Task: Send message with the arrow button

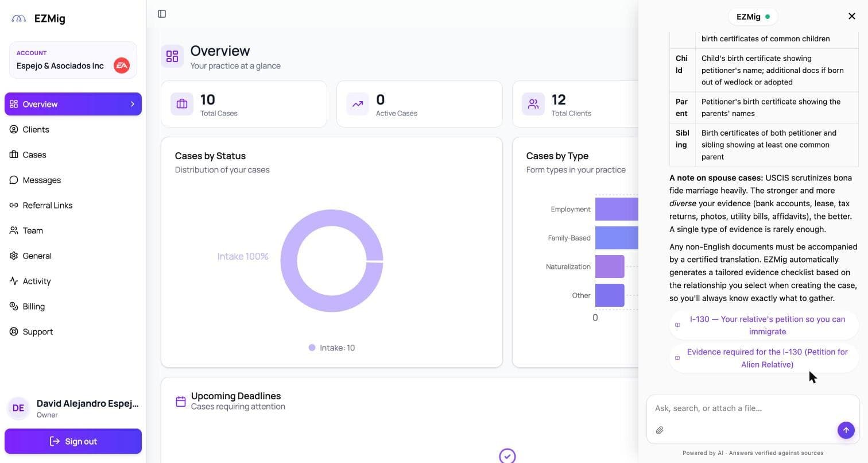Action: tap(846, 430)
